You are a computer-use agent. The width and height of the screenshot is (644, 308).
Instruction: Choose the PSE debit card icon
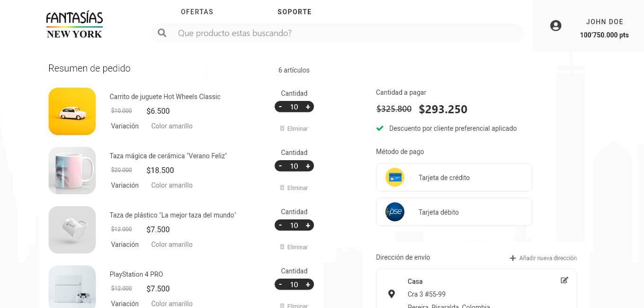395,212
